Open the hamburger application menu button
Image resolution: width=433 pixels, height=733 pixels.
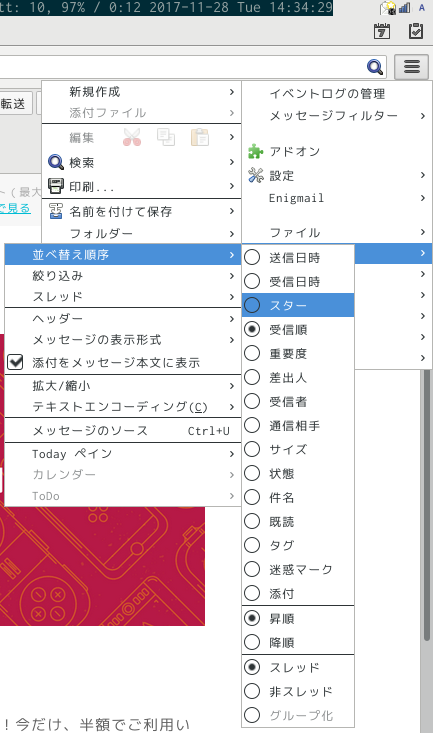click(x=411, y=67)
